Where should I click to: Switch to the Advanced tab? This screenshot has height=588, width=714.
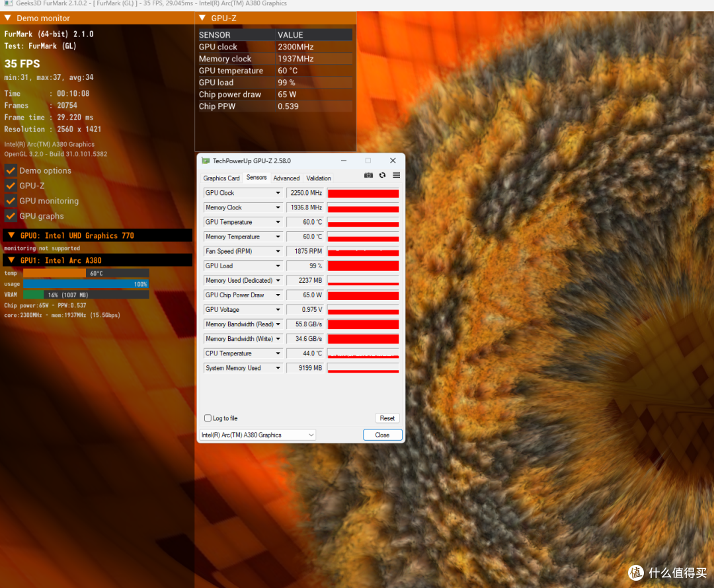pyautogui.click(x=286, y=178)
